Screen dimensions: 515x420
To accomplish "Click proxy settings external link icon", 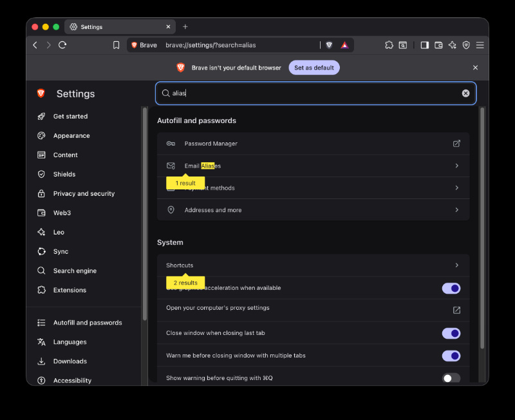I will point(456,310).
